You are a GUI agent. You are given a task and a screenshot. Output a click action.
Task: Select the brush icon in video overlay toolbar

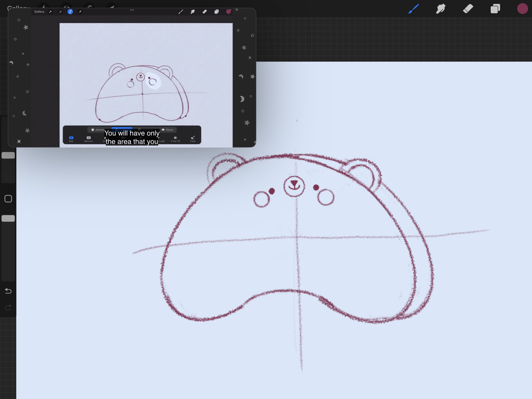(181, 12)
